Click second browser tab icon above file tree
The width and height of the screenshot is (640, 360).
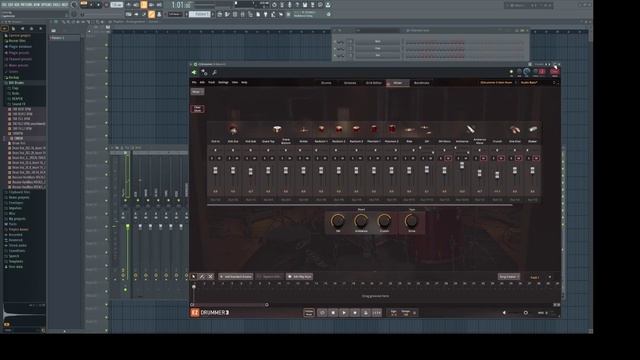(13, 29)
